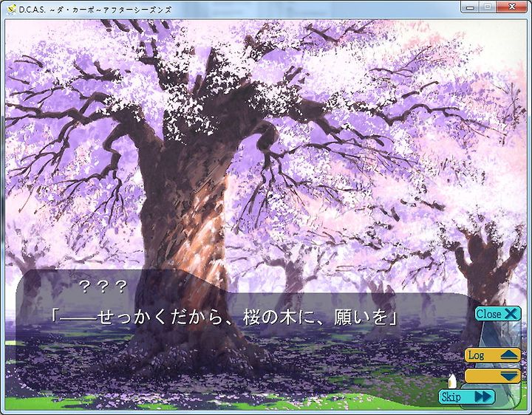Skip dialogue with fast-forward button

466,397
